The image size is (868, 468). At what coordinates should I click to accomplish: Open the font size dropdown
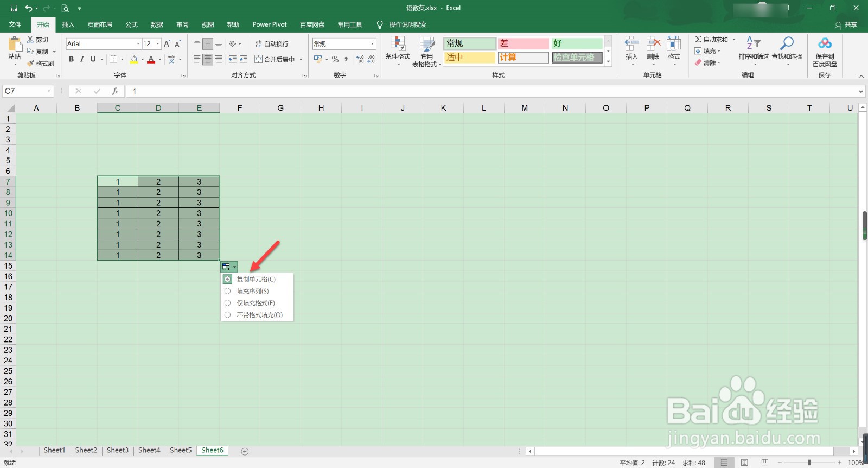coord(158,43)
